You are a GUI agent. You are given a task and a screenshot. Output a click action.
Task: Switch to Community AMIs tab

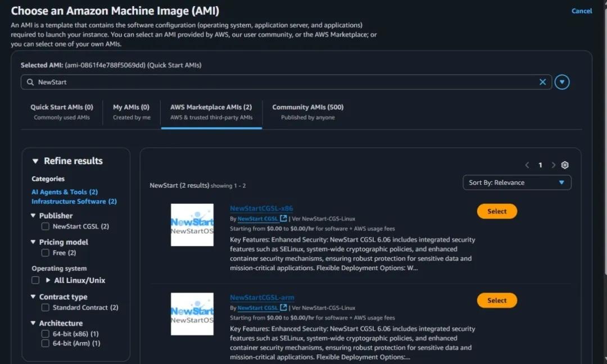click(x=308, y=112)
